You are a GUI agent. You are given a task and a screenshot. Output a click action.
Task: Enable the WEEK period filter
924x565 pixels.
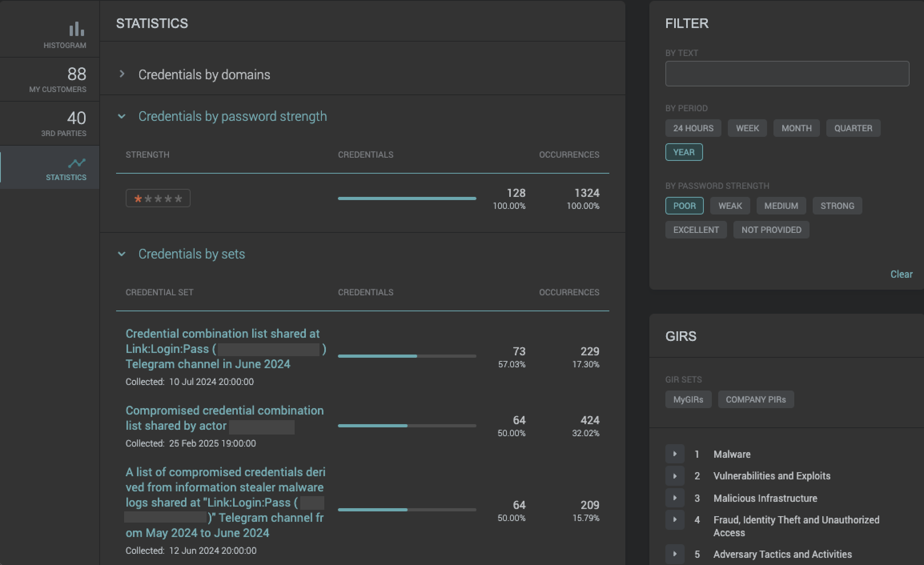[747, 128]
